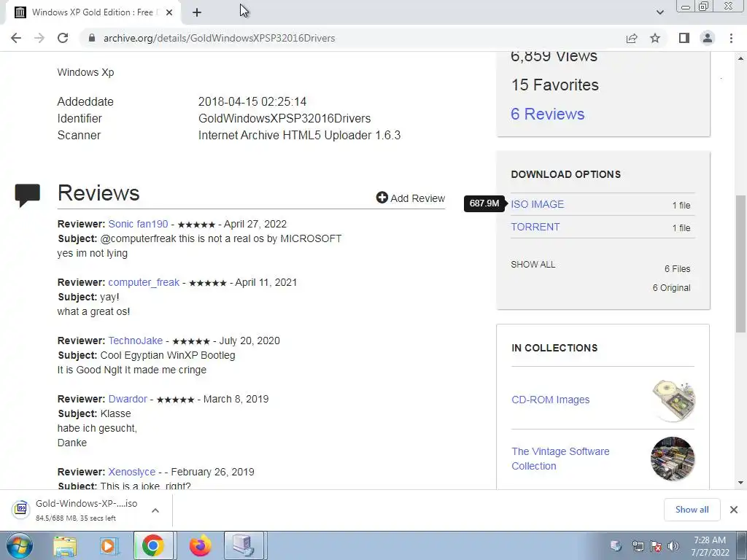Select the Windows XP Gold Edition tab
The image size is (747, 560).
pos(93,12)
